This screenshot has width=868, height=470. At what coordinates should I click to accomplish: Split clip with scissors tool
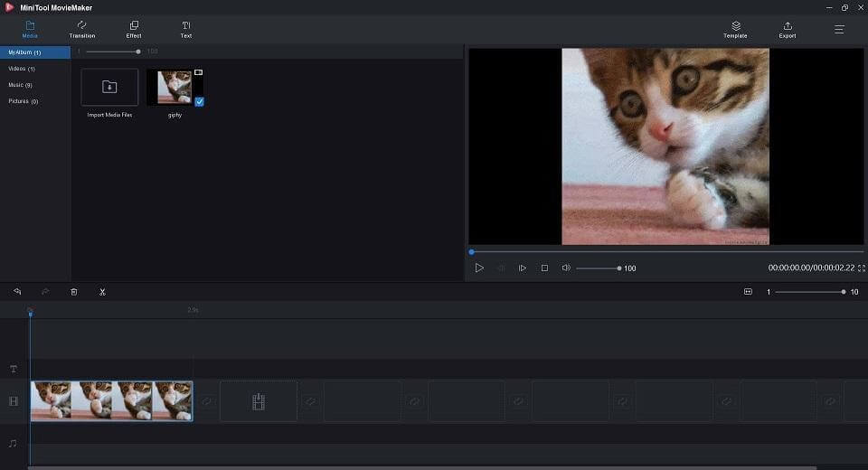[102, 292]
